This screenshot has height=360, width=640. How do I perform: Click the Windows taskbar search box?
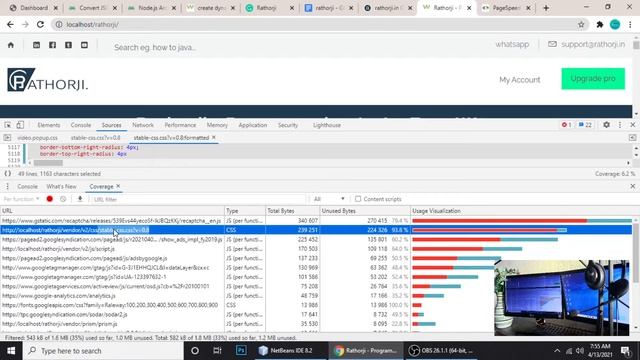(x=103, y=351)
